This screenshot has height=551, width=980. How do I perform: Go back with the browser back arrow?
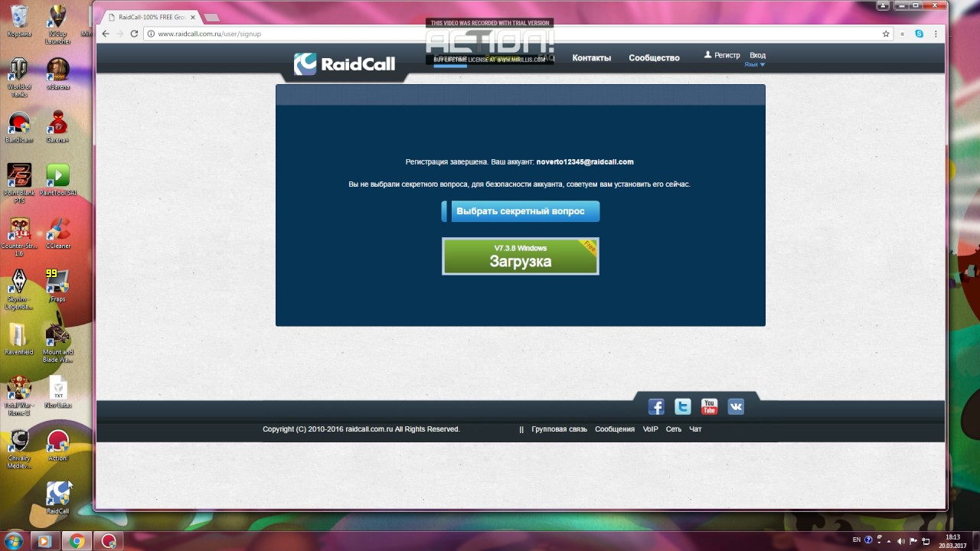pyautogui.click(x=106, y=34)
